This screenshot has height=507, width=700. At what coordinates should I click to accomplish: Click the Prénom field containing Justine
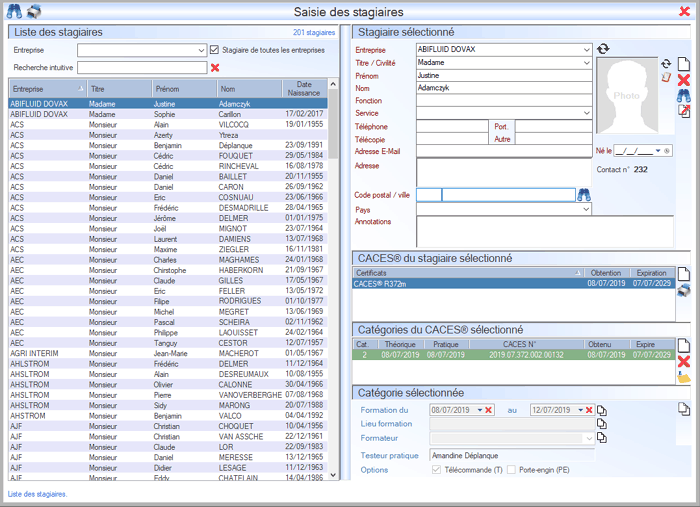[504, 75]
